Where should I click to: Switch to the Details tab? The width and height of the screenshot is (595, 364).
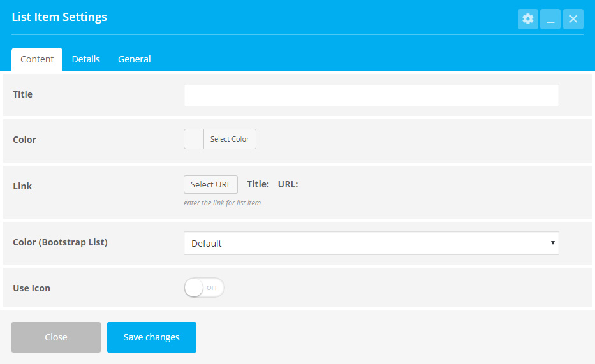click(85, 59)
